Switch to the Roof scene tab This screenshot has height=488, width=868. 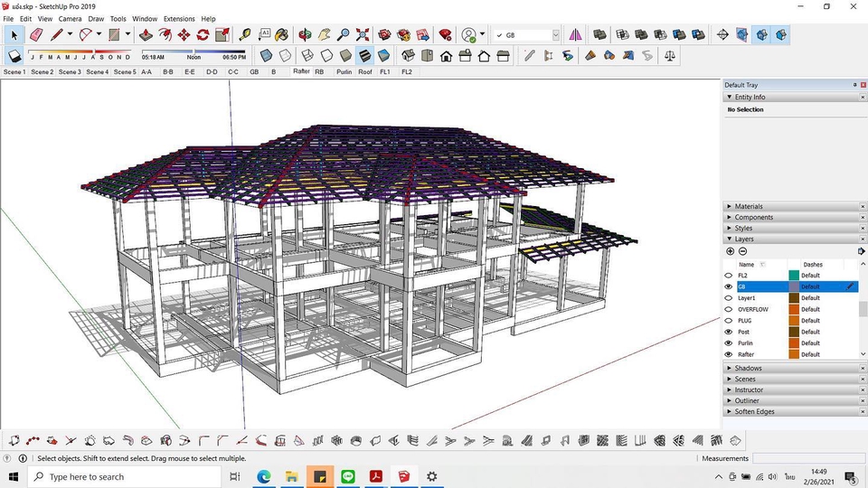[x=364, y=71]
